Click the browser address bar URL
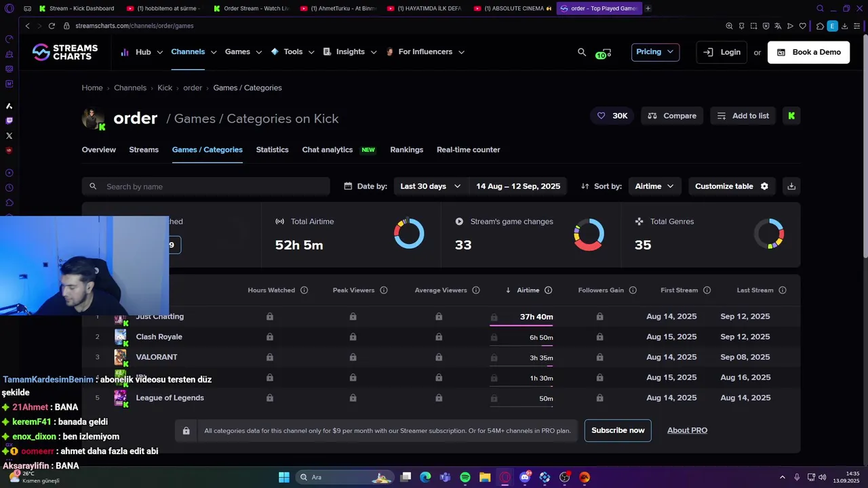Image resolution: width=868 pixels, height=488 pixels. (x=134, y=26)
